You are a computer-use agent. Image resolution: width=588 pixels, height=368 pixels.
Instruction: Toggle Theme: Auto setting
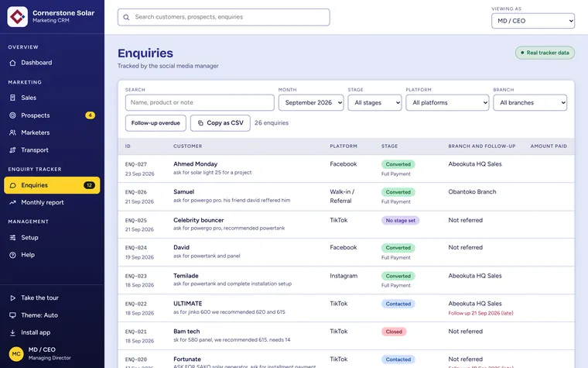(52, 315)
